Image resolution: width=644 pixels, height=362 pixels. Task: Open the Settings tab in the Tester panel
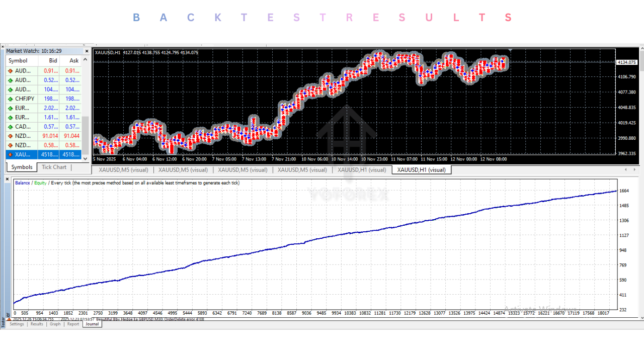coord(17,324)
